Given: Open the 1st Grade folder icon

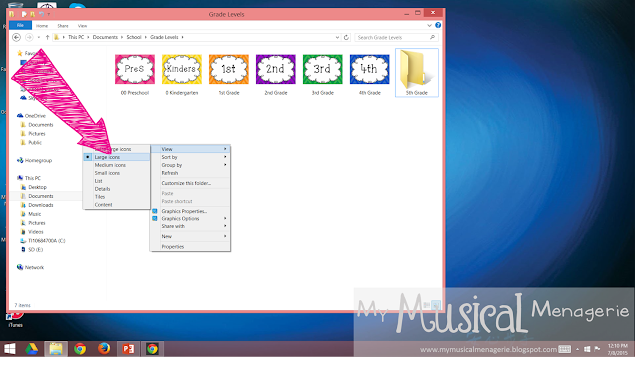Looking at the screenshot, I should click(229, 70).
